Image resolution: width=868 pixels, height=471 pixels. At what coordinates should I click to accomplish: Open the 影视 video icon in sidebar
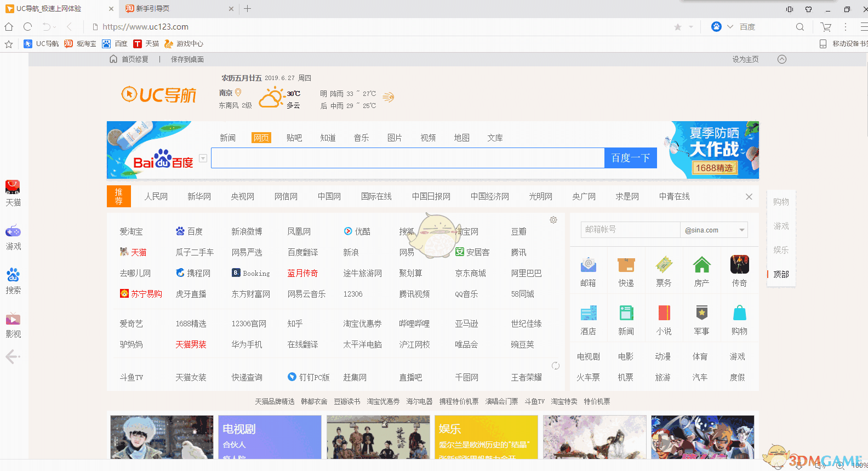[13, 319]
